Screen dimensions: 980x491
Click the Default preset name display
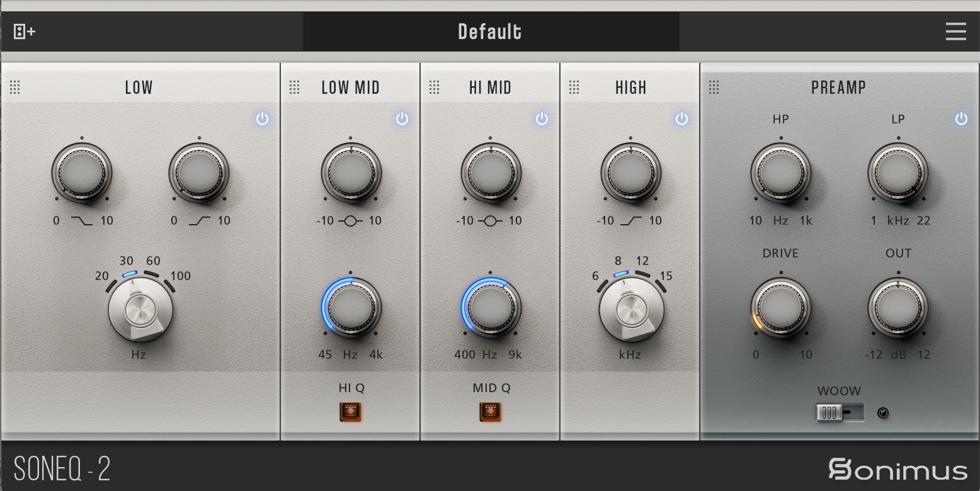[491, 31]
